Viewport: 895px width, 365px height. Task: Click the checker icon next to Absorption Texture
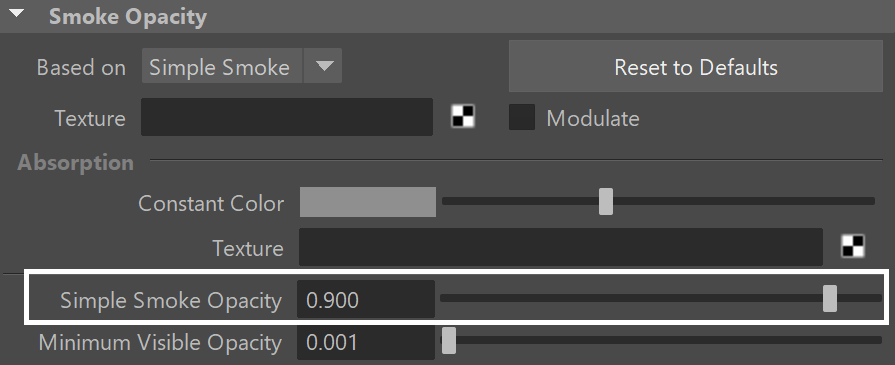point(853,247)
